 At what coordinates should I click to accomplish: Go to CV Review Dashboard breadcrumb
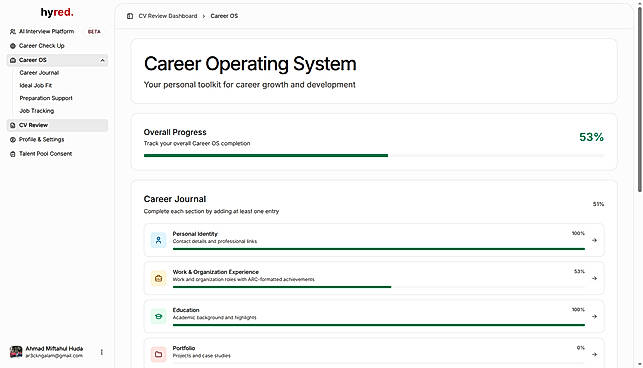coord(168,16)
